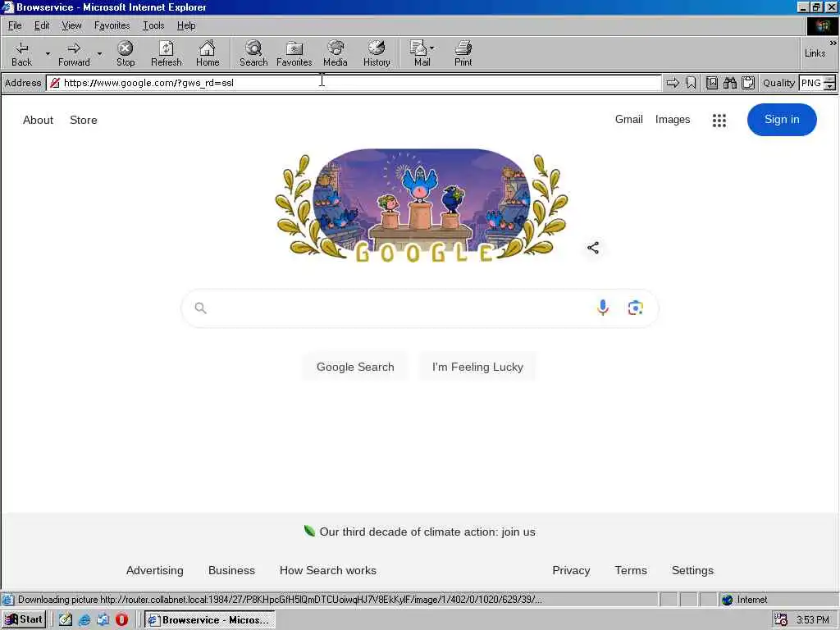The image size is (840, 630).
Task: Go to the Home page
Action: pyautogui.click(x=208, y=53)
